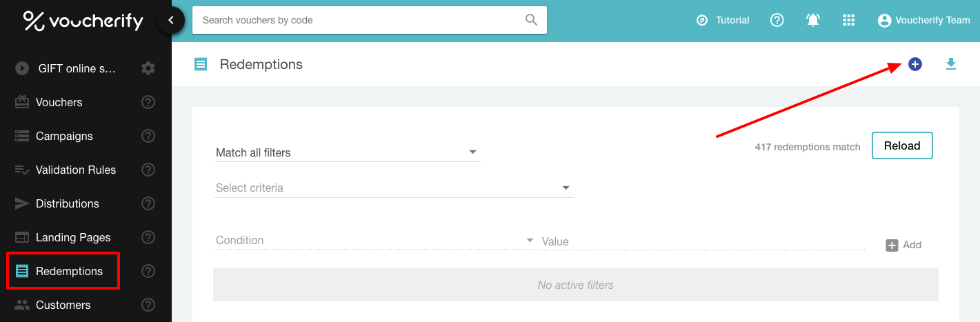
Task: Select Customers in the sidebar
Action: tap(63, 305)
